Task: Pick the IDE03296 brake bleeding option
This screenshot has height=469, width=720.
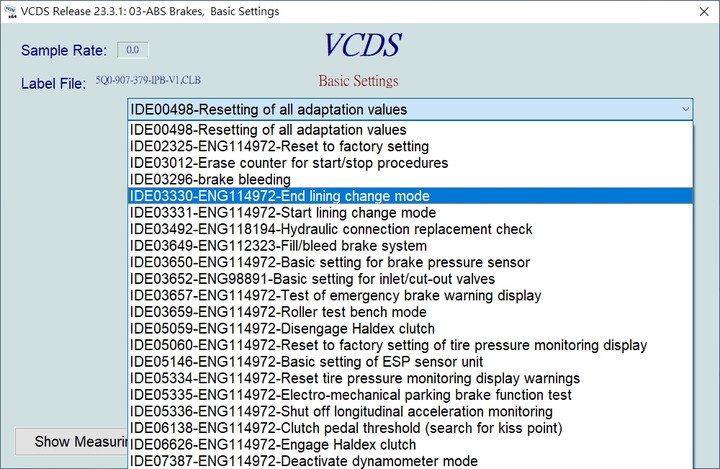Action: point(410,180)
